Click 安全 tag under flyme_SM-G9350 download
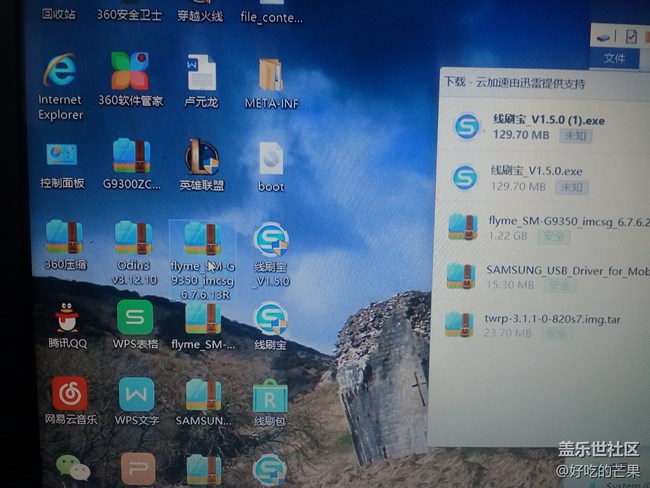650x488 pixels. pos(553,237)
